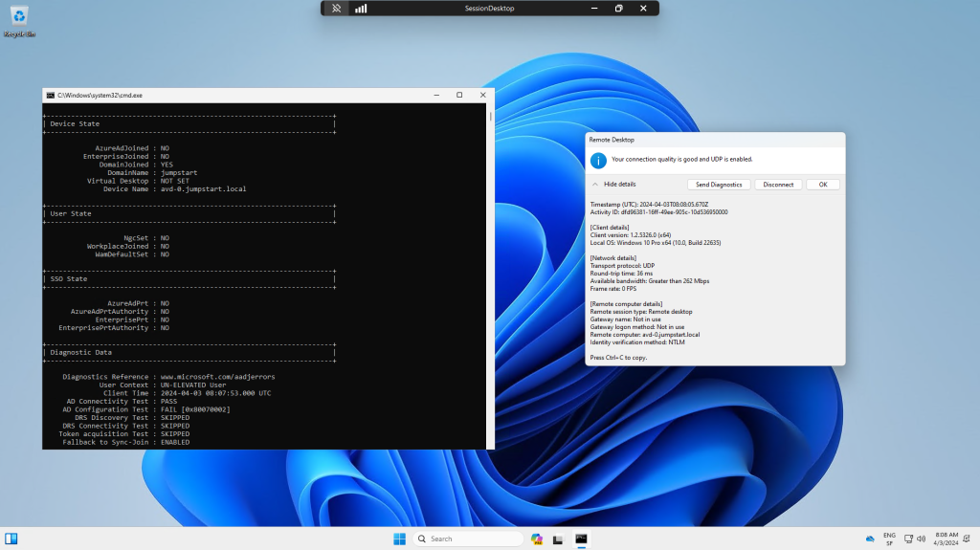Click the 'Round-trip time: 36 ms' line
The width and height of the screenshot is (980, 550).
pyautogui.click(x=621, y=274)
